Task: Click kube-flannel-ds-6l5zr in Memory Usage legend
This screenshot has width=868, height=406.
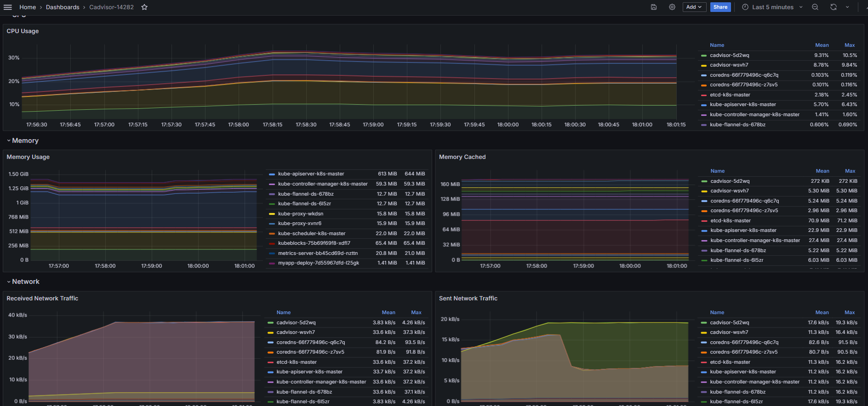Action: (304, 204)
